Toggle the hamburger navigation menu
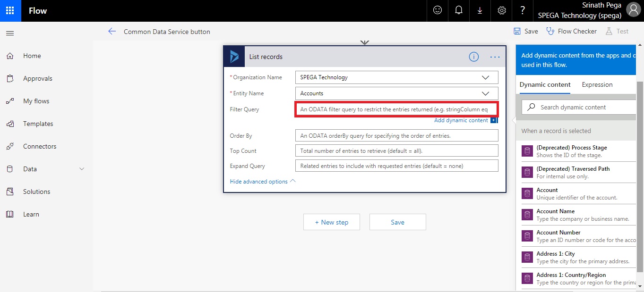The image size is (644, 292). [10, 33]
